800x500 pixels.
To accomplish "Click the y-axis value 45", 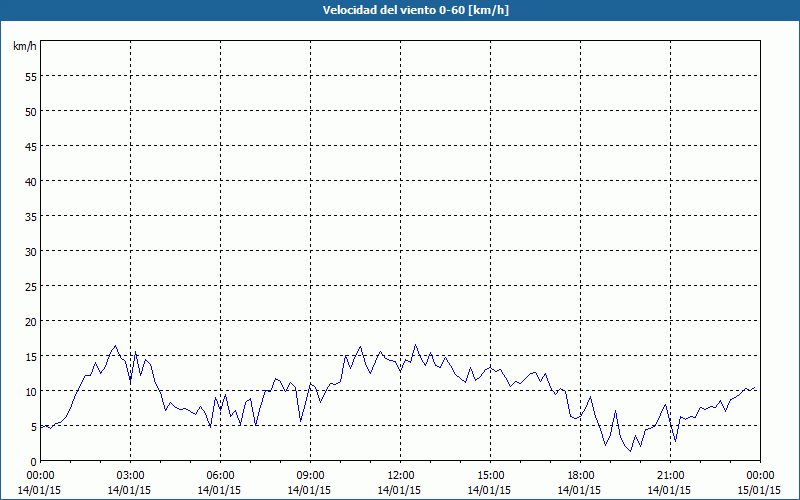I will 31,146.
